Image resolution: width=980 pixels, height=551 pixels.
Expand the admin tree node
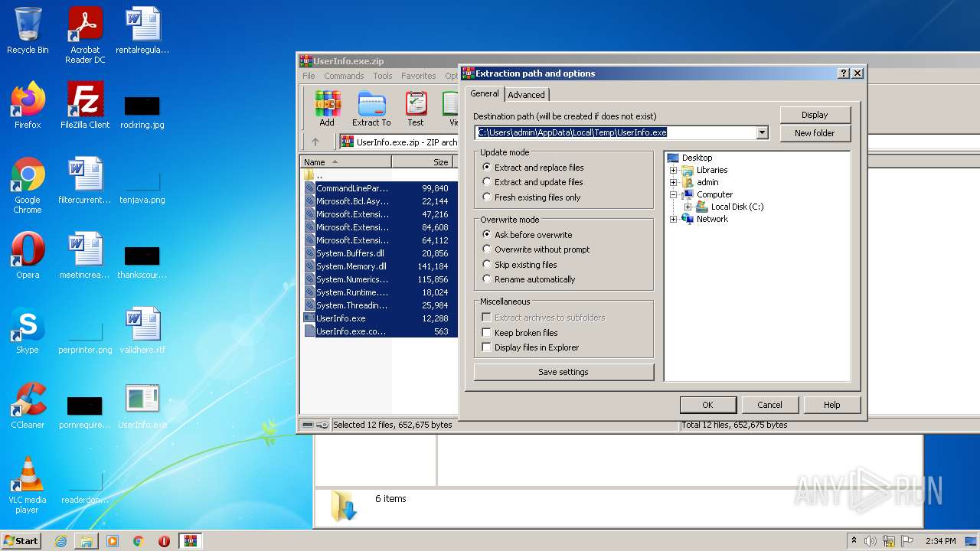click(x=674, y=182)
